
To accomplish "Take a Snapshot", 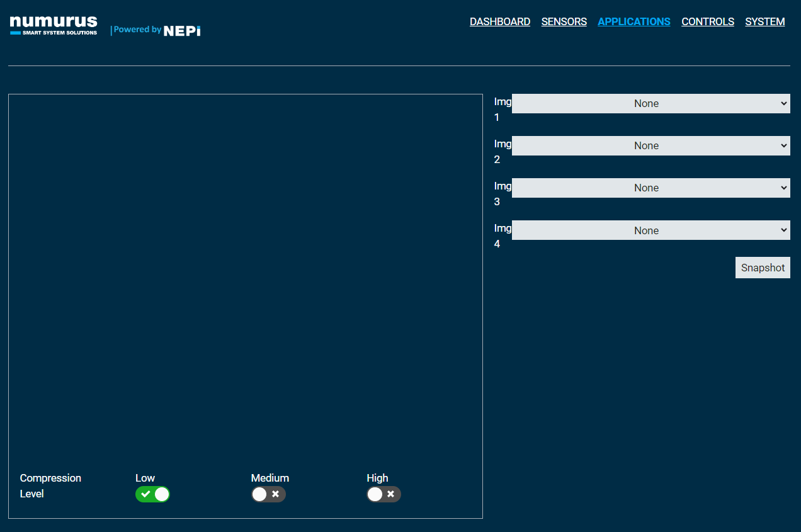I will [x=763, y=267].
